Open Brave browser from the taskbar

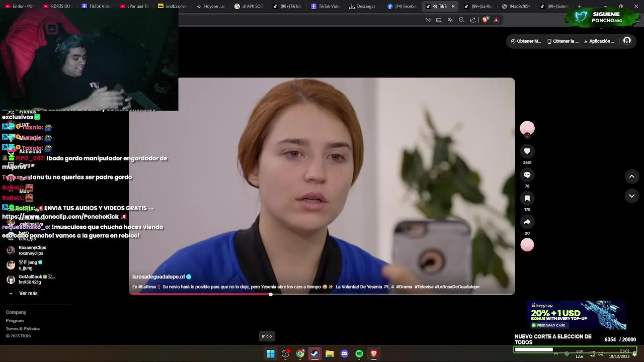pyautogui.click(x=374, y=354)
